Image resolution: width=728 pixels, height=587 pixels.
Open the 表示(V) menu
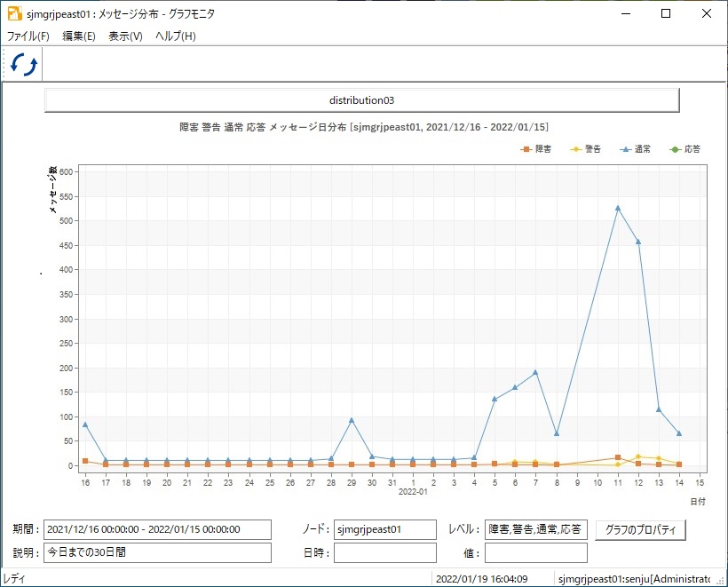click(x=125, y=36)
